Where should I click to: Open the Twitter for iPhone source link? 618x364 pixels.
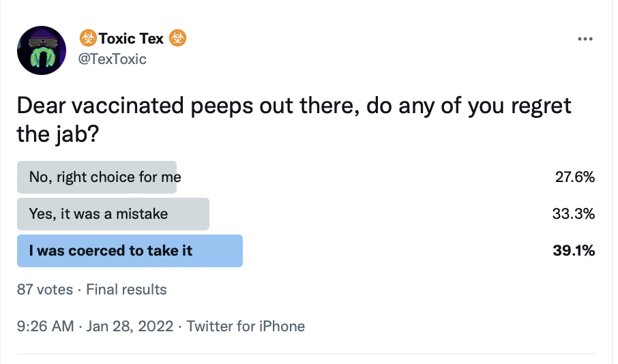point(246,327)
